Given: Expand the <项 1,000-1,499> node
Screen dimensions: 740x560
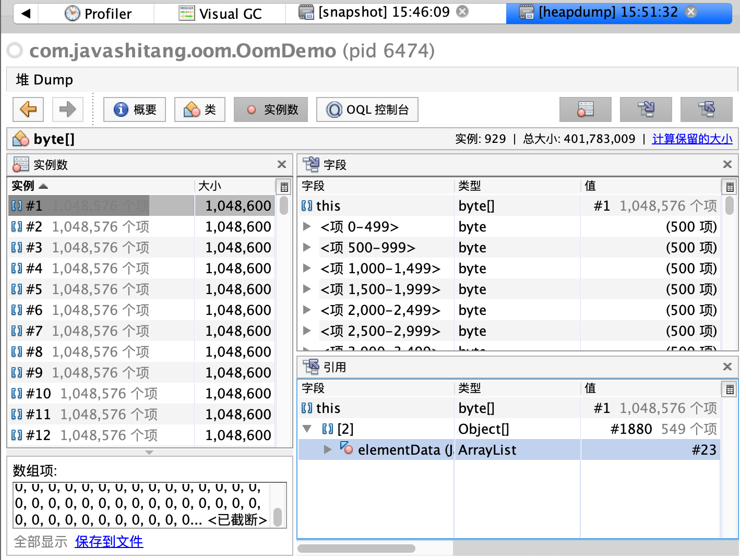Looking at the screenshot, I should tap(307, 268).
